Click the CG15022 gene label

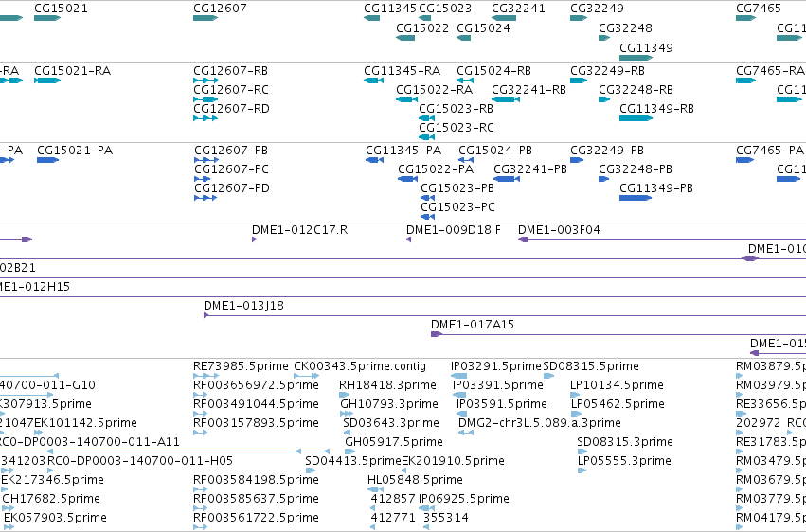coord(422,27)
